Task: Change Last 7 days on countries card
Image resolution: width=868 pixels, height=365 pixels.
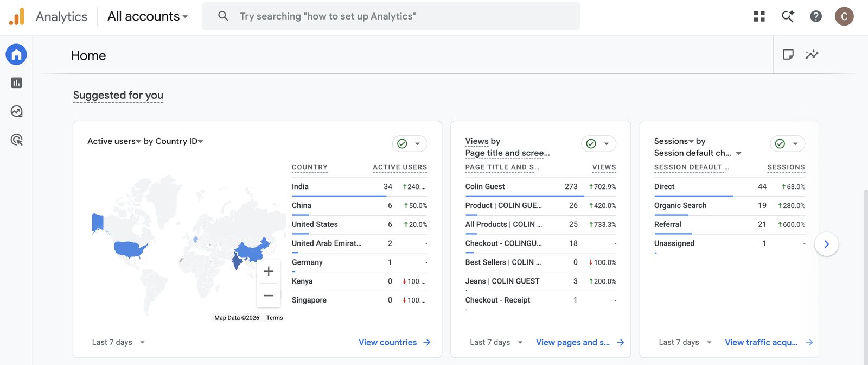Action: coord(118,342)
